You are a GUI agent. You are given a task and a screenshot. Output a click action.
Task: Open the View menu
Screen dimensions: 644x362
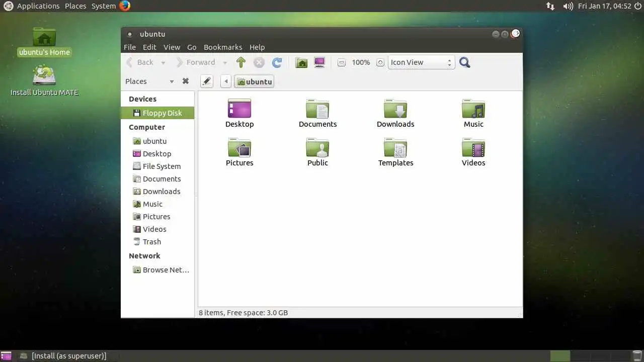pos(172,47)
